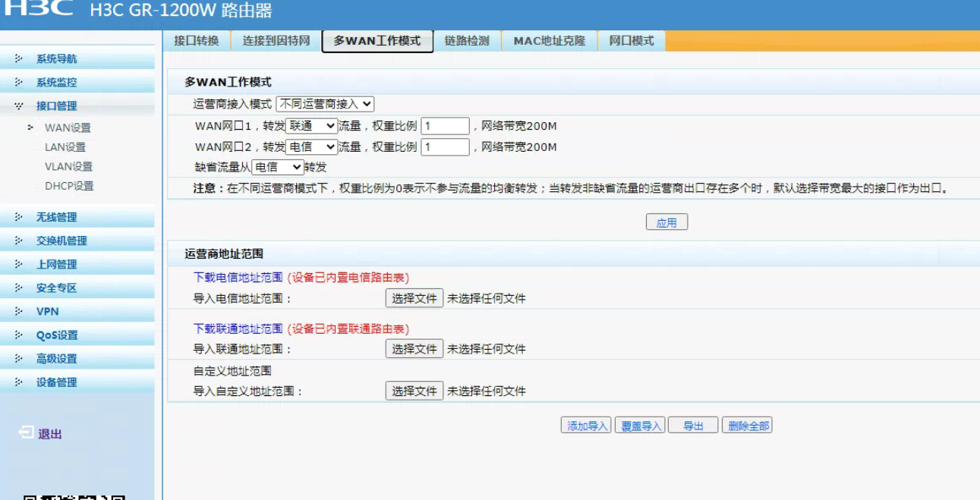The width and height of the screenshot is (980, 500).
Task: Click arrow icon beside 上网管理
Action: click(x=18, y=264)
